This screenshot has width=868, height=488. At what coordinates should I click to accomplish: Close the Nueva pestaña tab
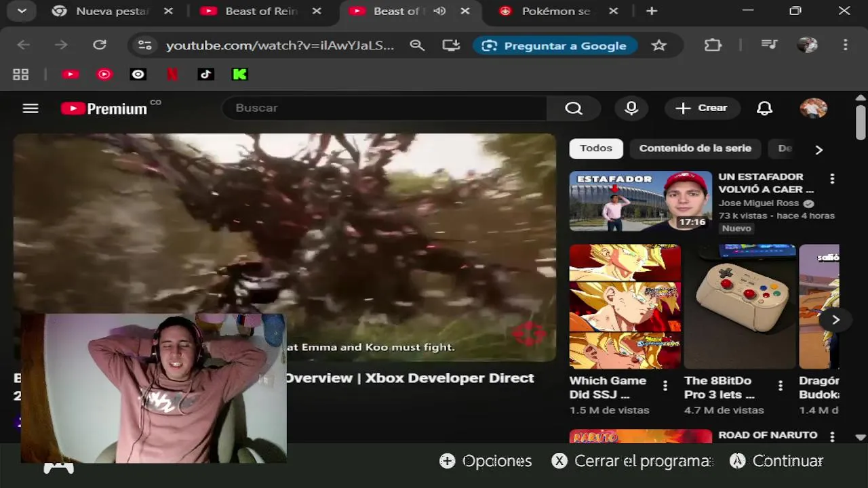[168, 11]
